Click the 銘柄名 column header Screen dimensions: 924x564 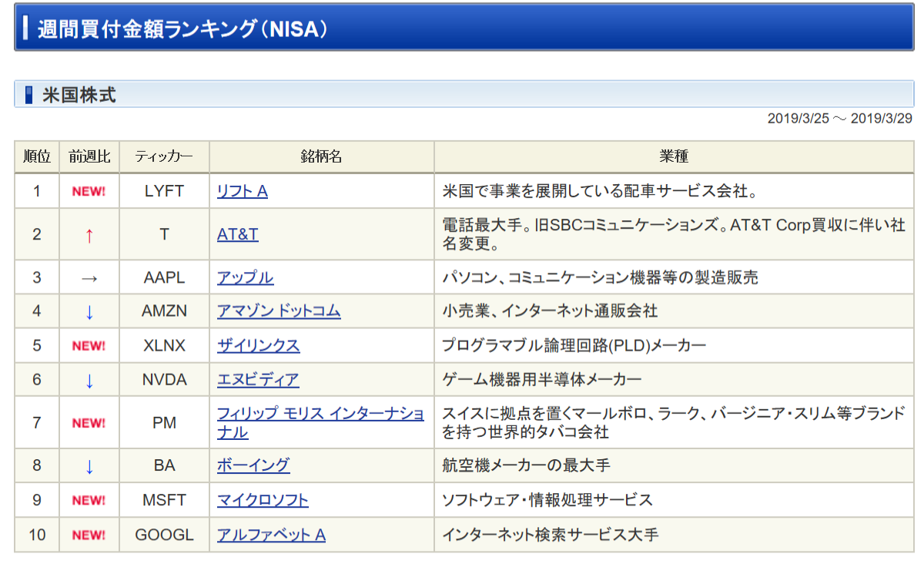pyautogui.click(x=321, y=157)
